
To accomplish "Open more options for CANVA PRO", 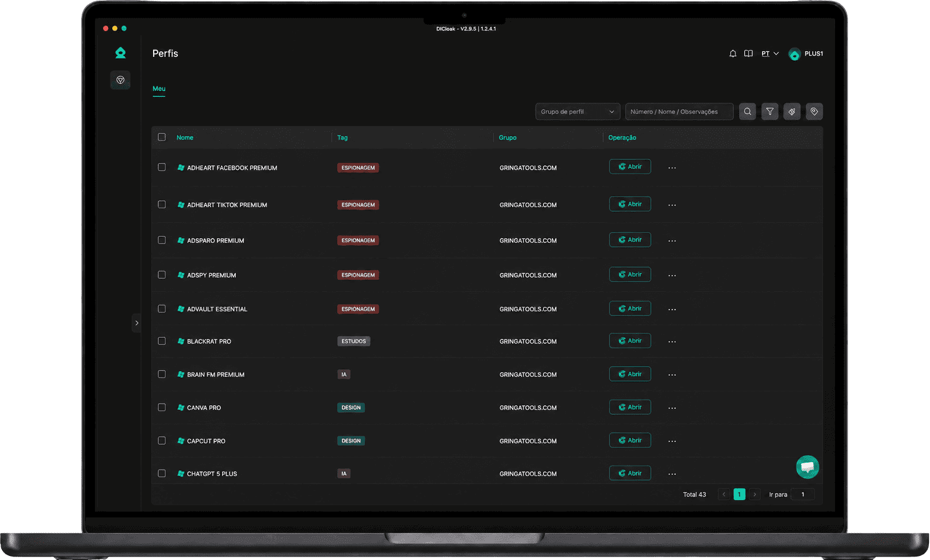I will pyautogui.click(x=672, y=407).
